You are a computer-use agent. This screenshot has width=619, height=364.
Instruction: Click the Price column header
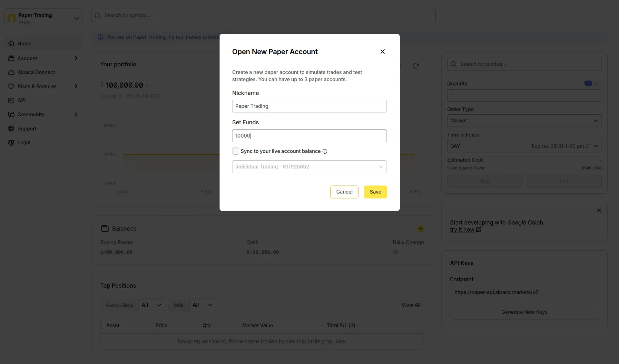tap(161, 325)
